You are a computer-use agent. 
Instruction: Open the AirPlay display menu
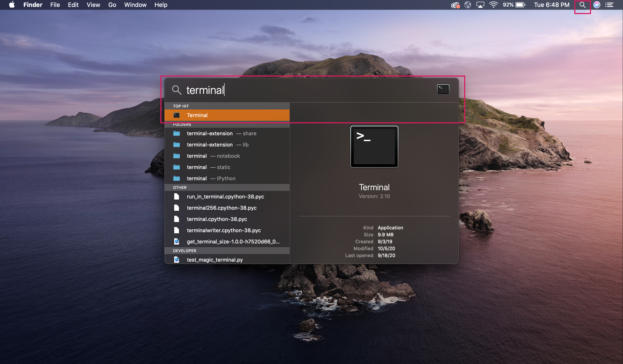click(x=480, y=5)
